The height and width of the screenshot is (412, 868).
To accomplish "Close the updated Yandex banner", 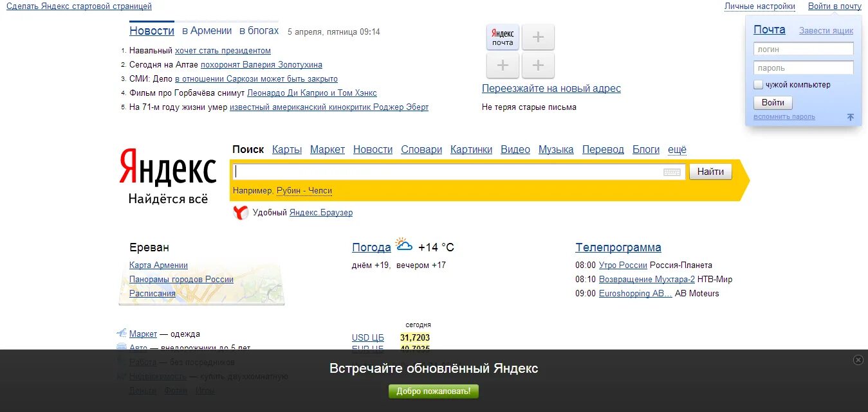I will [x=858, y=360].
